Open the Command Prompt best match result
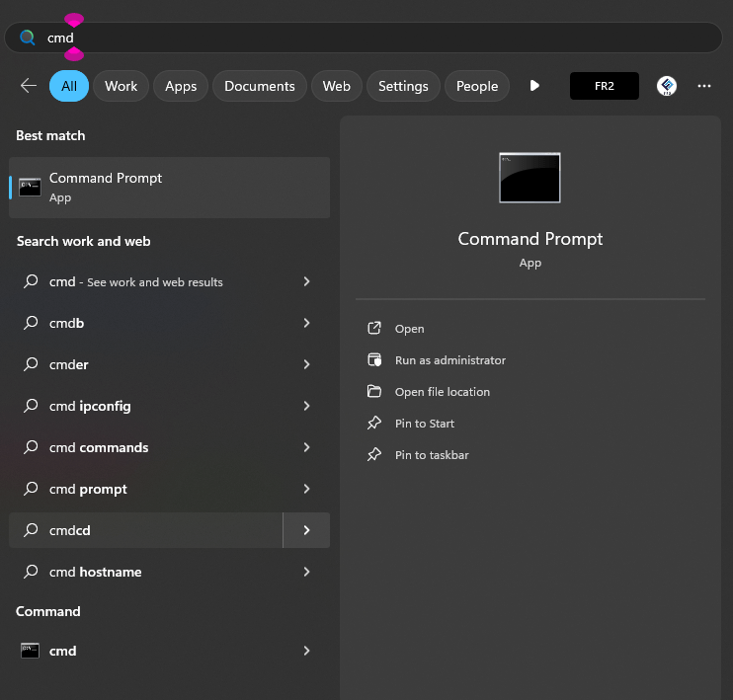This screenshot has width=733, height=700. click(x=168, y=187)
